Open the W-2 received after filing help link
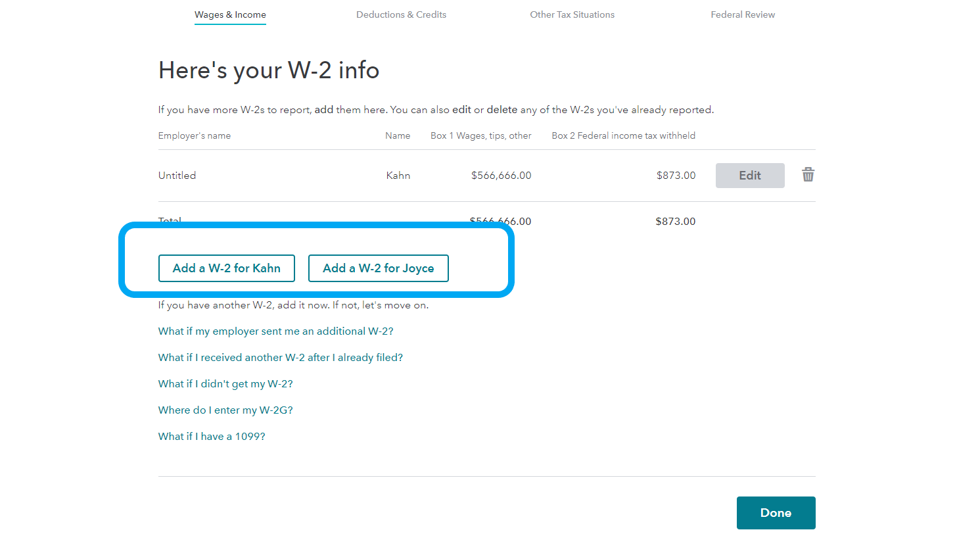Viewport: 980px width, 557px height. [x=281, y=357]
